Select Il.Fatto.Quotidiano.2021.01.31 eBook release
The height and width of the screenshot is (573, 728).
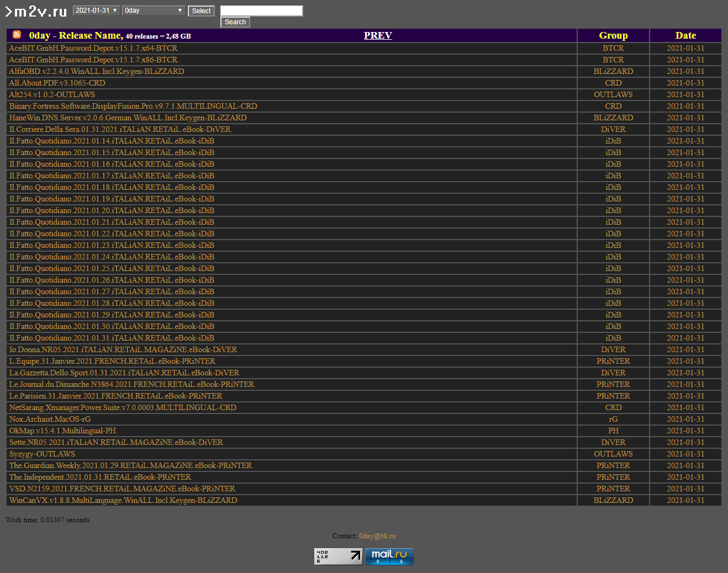(112, 338)
